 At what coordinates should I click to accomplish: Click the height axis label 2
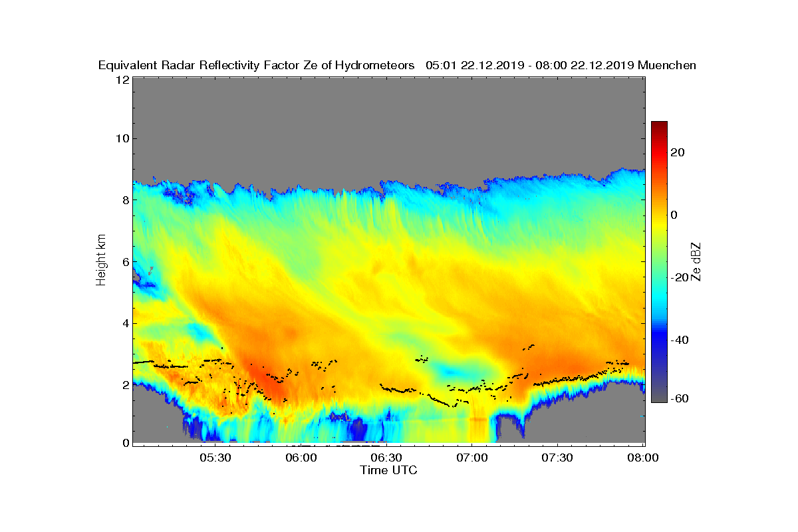point(124,384)
